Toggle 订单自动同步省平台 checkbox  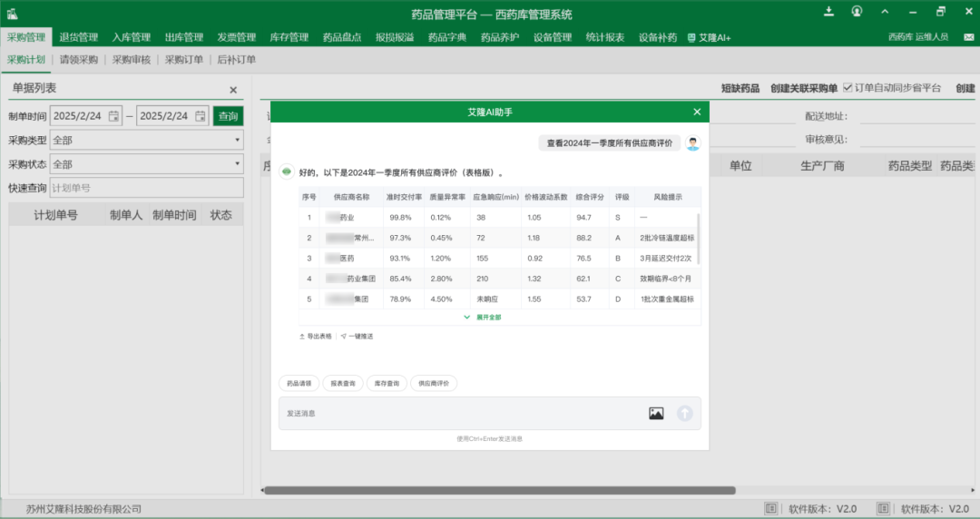848,88
